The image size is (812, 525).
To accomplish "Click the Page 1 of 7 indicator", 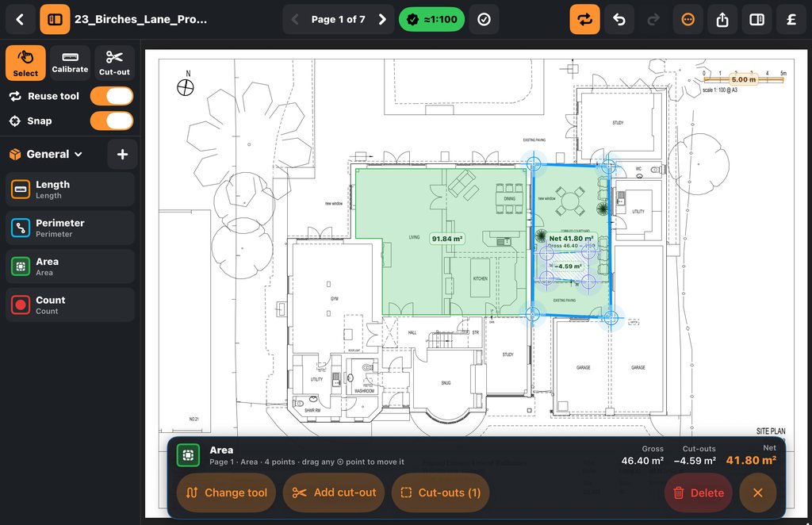I will click(x=338, y=20).
